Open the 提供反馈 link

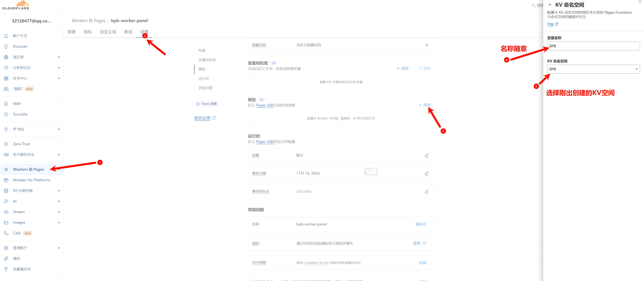(205, 118)
